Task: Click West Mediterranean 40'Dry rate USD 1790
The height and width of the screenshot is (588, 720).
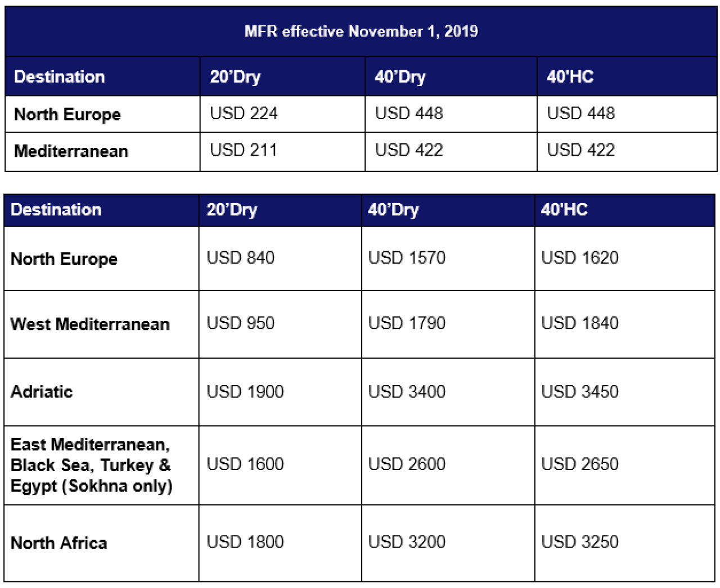Action: click(448, 324)
